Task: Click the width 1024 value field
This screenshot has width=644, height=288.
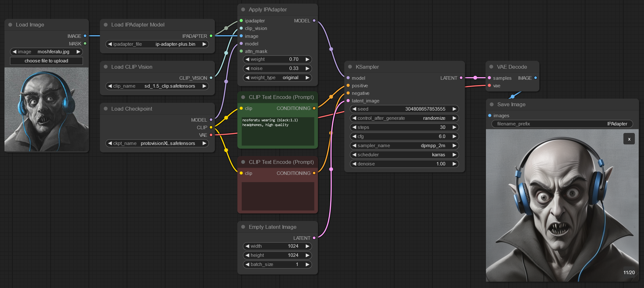Action: 277,246
